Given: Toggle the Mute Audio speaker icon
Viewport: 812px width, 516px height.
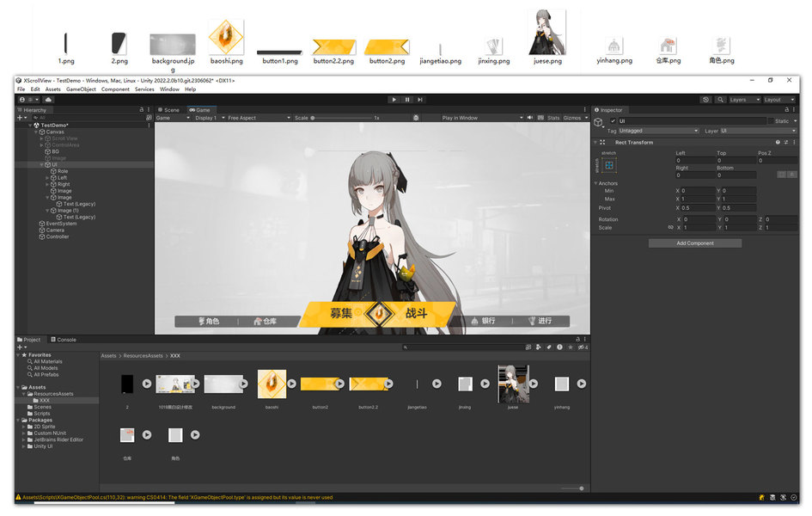Looking at the screenshot, I should tap(530, 118).
